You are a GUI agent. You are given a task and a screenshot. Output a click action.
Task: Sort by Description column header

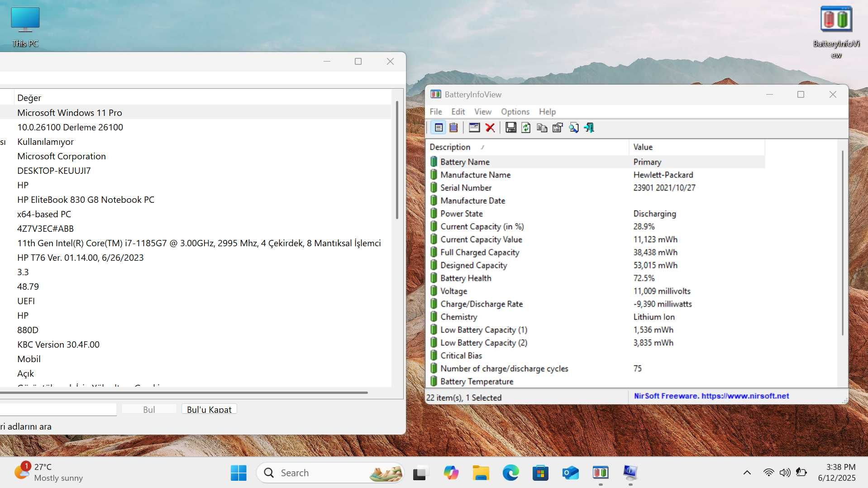pyautogui.click(x=527, y=147)
